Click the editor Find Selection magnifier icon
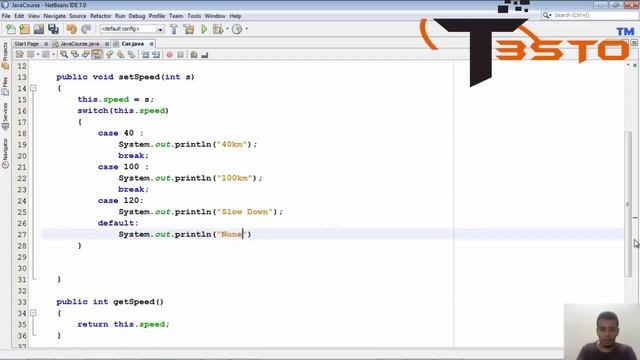This screenshot has height=360, width=640. 64,55
